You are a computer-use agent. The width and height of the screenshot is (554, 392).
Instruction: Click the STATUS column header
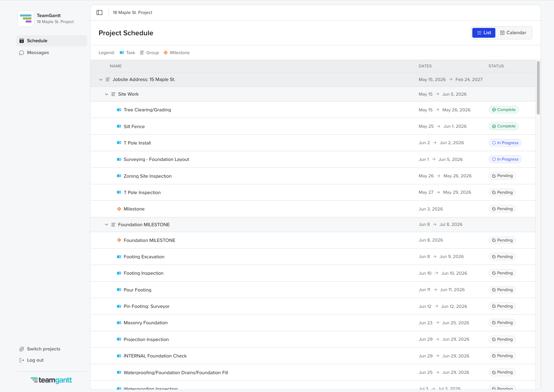point(496,66)
